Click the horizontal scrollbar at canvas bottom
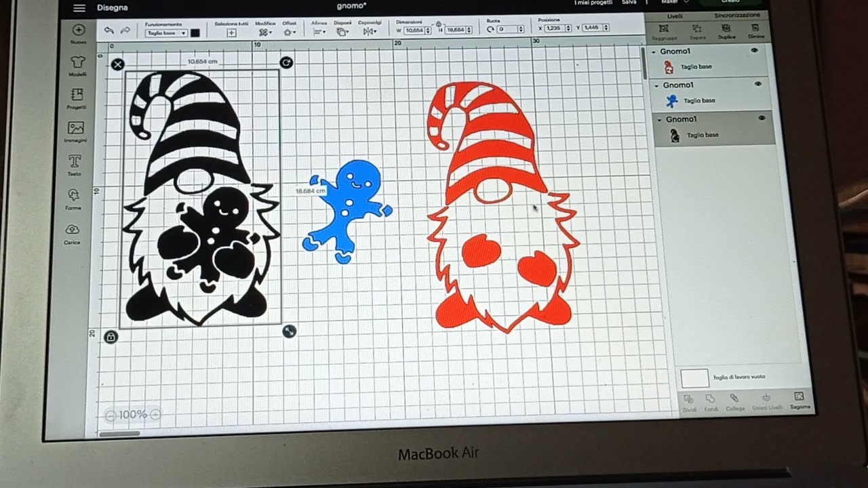 coord(119,433)
